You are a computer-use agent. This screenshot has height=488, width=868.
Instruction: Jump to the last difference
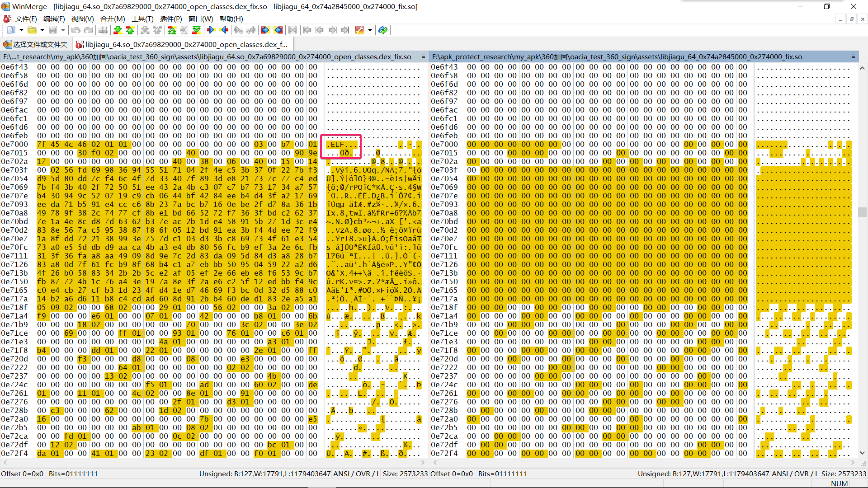click(x=196, y=30)
